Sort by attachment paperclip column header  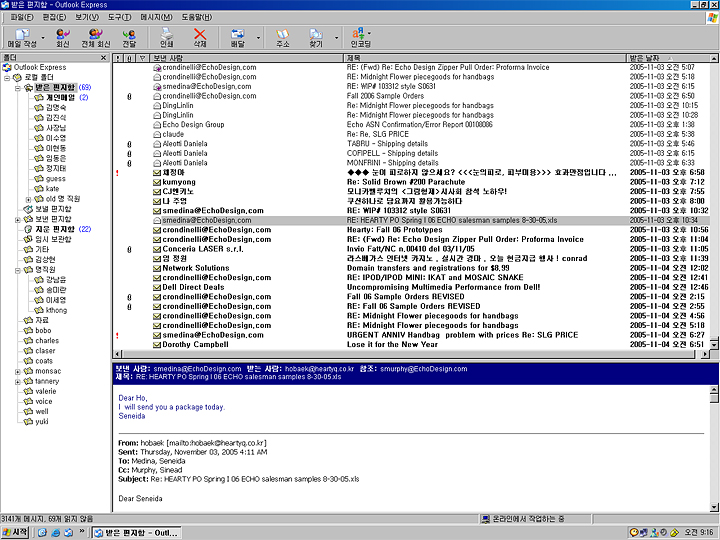point(129,58)
